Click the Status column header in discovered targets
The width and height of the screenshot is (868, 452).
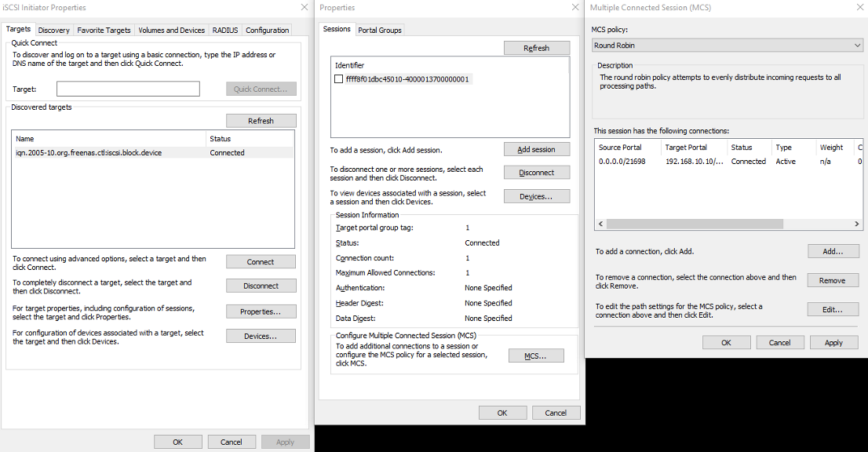click(x=250, y=138)
